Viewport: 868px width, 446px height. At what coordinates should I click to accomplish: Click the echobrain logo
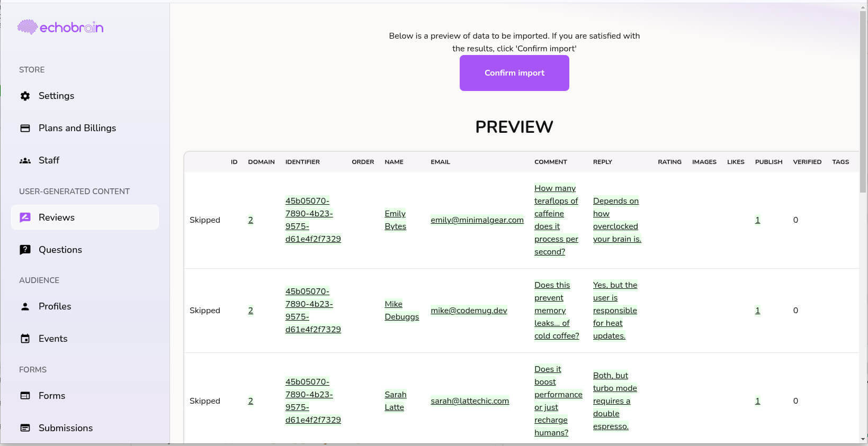pyautogui.click(x=60, y=27)
